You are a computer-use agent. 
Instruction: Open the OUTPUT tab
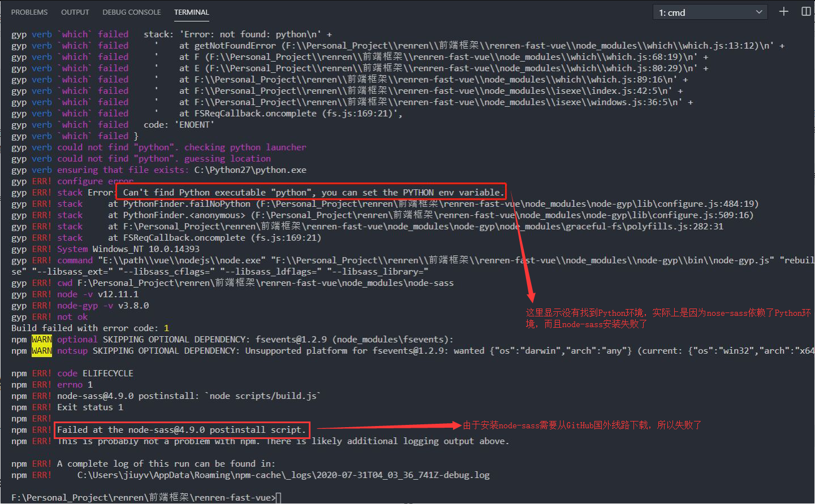(75, 12)
